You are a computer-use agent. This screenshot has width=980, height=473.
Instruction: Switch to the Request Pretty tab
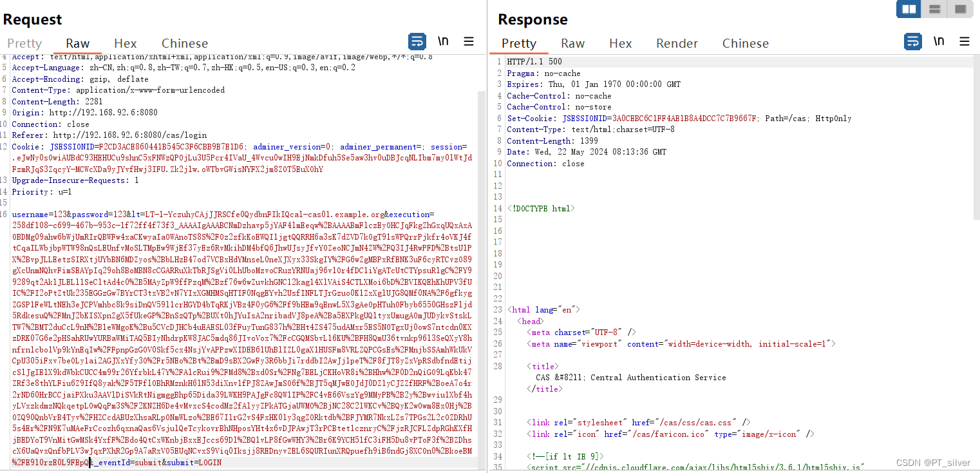point(24,43)
